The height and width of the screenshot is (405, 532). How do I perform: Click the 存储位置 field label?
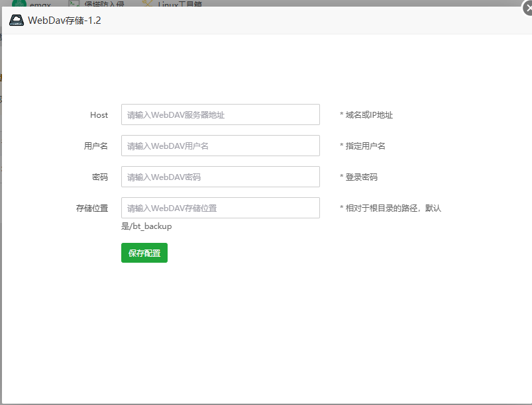92,208
